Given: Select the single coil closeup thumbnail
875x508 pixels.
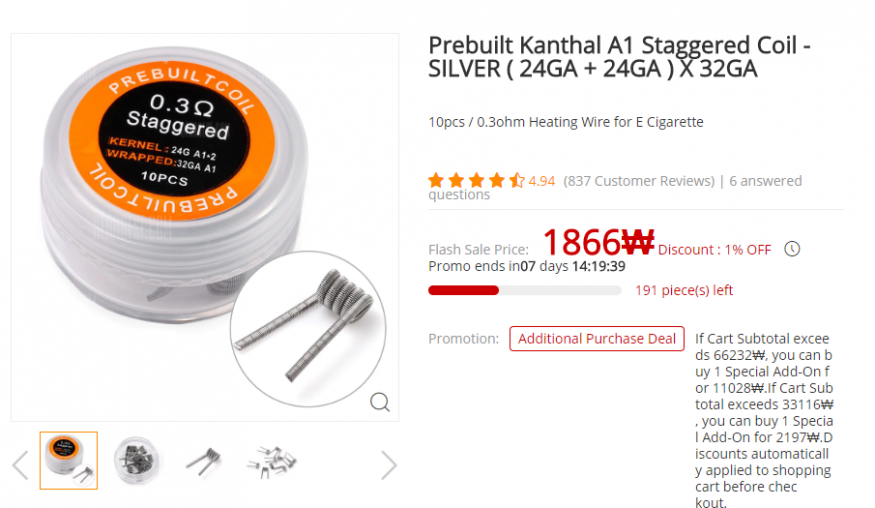Looking at the screenshot, I should [x=204, y=461].
